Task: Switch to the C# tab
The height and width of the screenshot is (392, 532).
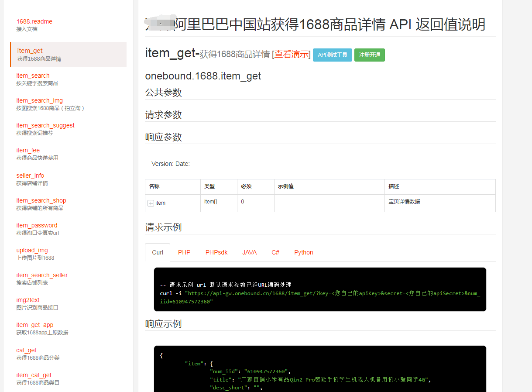Action: (x=275, y=252)
